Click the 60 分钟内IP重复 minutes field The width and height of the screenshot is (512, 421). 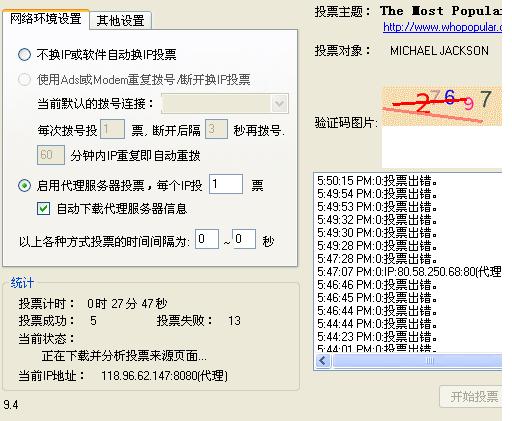[51, 155]
